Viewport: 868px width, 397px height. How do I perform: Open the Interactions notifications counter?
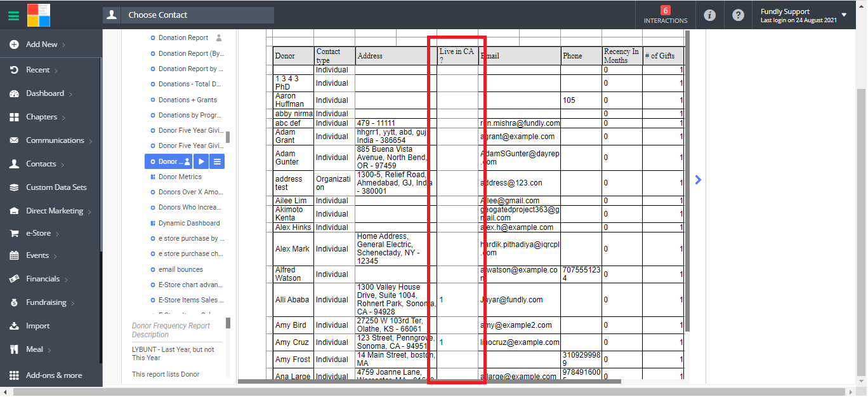tap(666, 15)
